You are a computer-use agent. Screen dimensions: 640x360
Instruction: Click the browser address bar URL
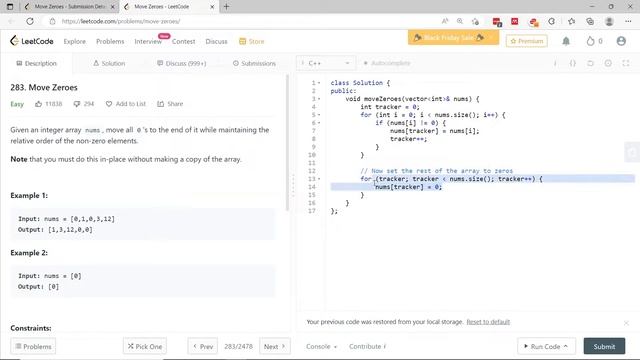click(x=121, y=21)
